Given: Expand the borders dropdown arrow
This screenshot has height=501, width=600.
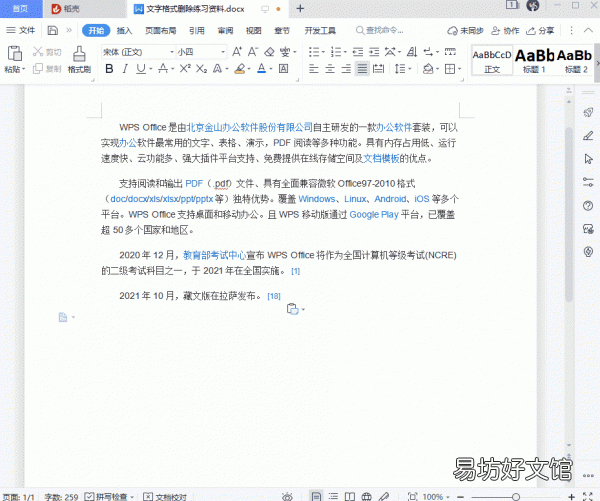Looking at the screenshot, I should [x=460, y=69].
